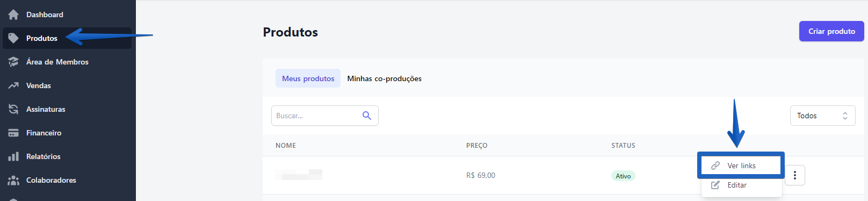Focus the Buscar search field

324,116
